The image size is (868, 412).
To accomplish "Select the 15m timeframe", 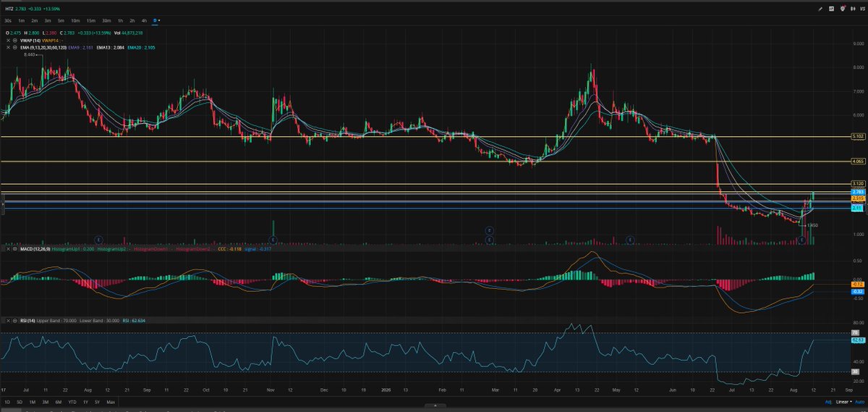I will click(91, 21).
